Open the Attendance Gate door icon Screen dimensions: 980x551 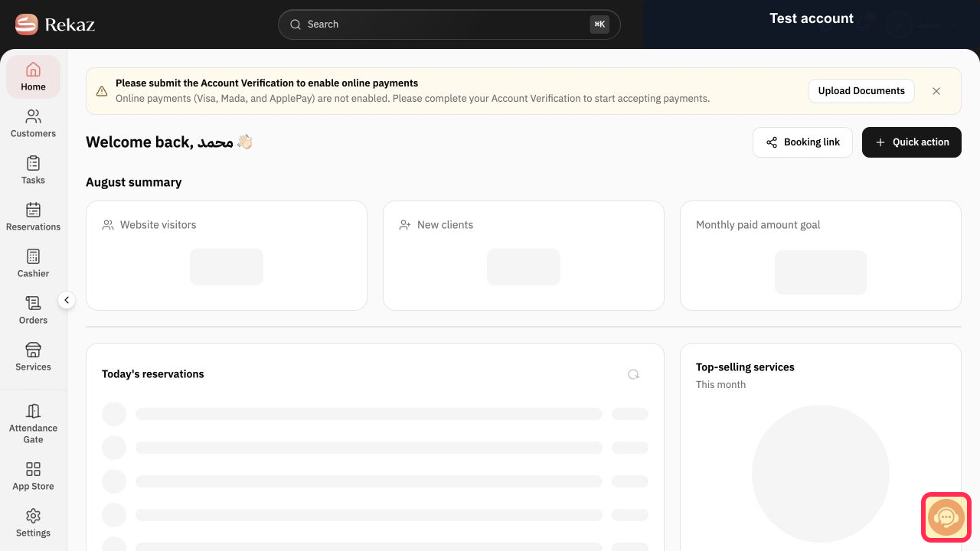[33, 412]
